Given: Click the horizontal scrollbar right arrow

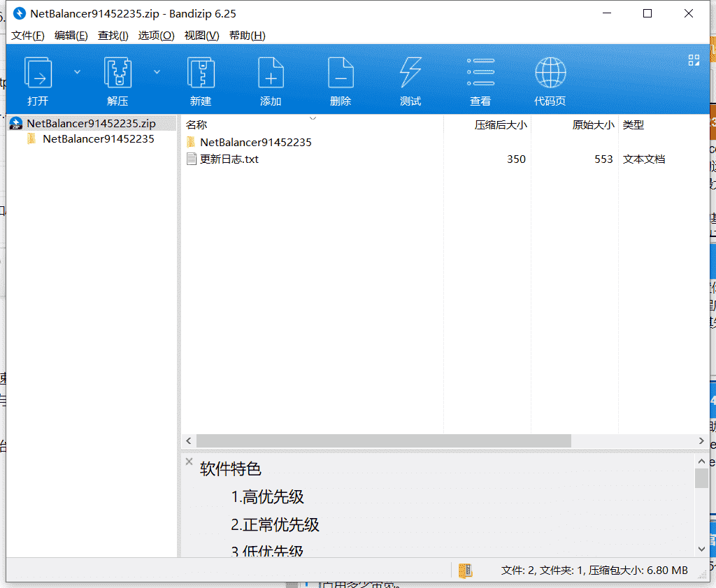Looking at the screenshot, I should point(701,441).
